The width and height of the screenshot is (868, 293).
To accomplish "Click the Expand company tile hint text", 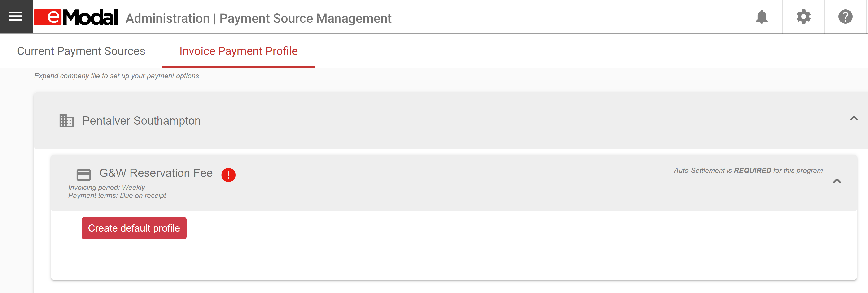I will pos(117,76).
